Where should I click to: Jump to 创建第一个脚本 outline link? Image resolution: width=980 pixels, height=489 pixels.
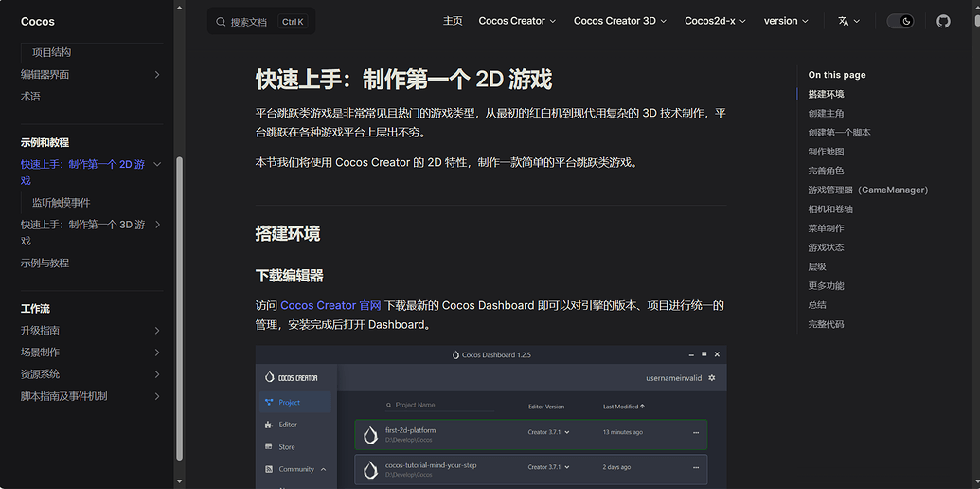tap(839, 133)
